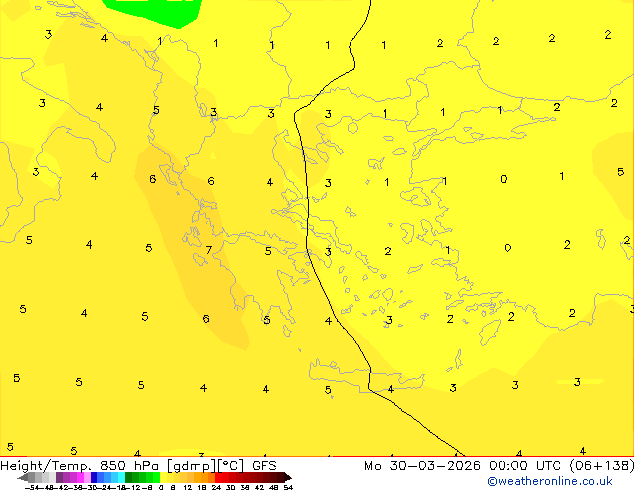
Task: Click the "54" label on the color scale
Action: point(288,487)
